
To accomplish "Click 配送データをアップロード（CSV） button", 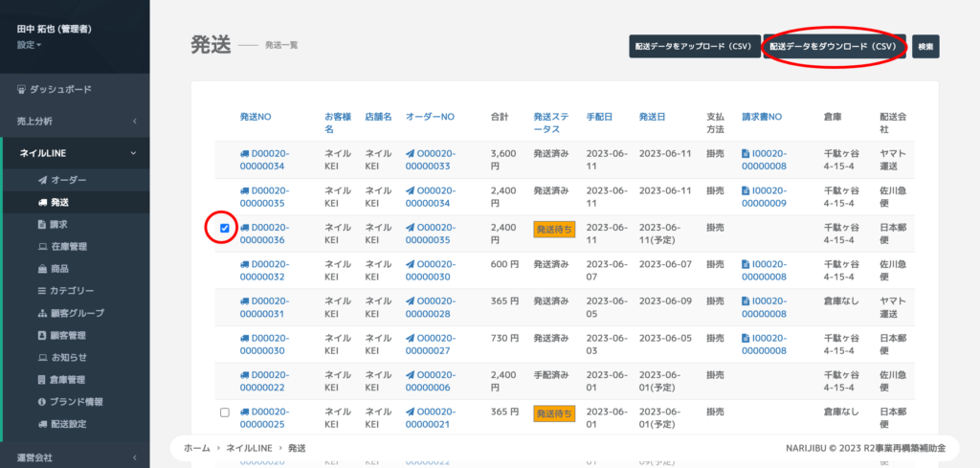I will click(694, 46).
